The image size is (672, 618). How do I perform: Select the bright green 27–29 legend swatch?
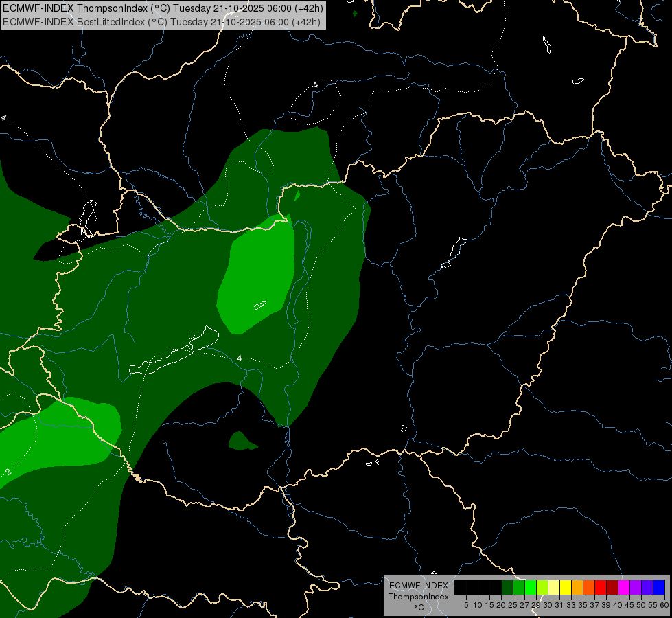[531, 587]
